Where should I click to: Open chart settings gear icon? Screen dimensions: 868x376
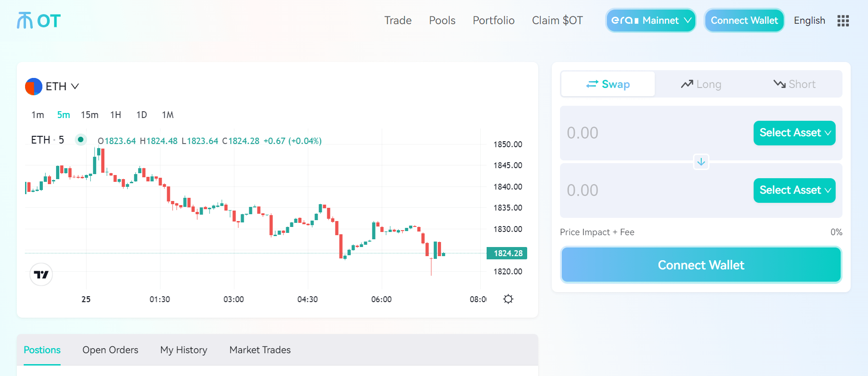pos(508,299)
